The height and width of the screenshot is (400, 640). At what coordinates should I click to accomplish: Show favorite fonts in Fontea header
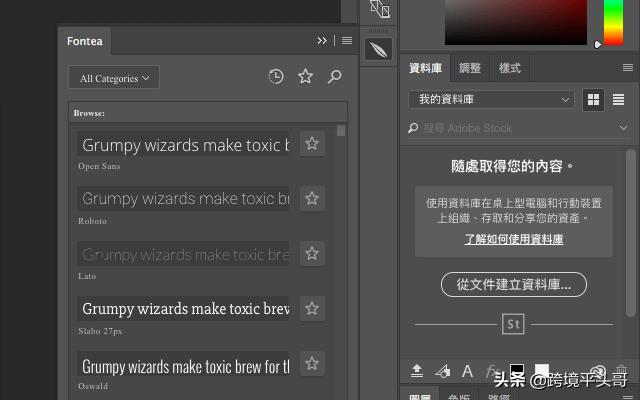click(305, 76)
